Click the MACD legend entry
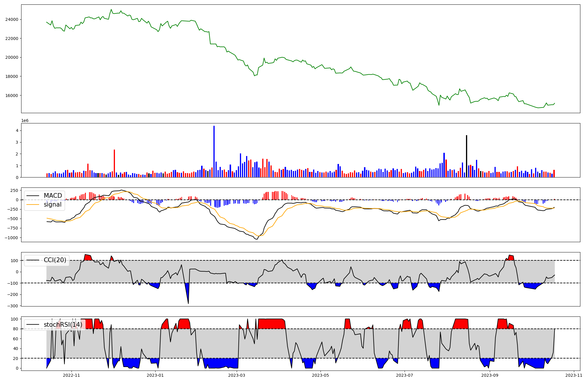588x382 pixels. (53, 196)
